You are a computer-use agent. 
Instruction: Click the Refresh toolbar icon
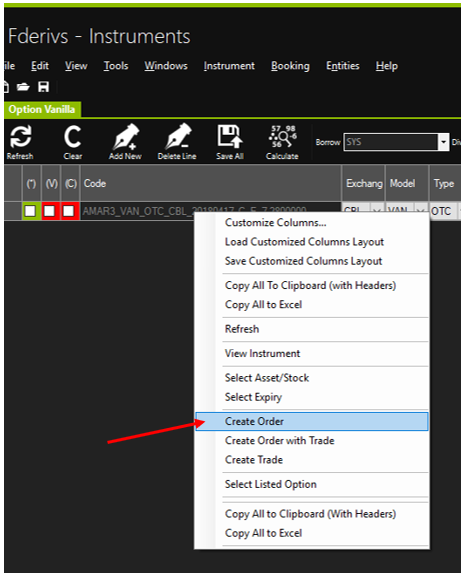[x=20, y=142]
